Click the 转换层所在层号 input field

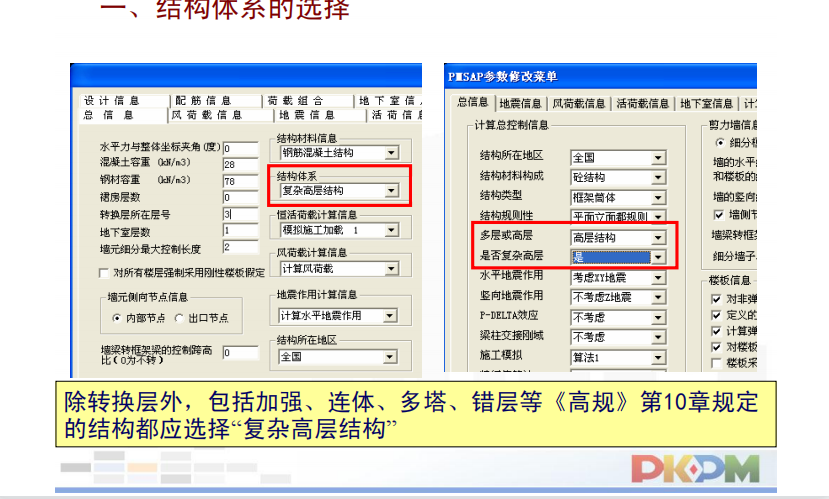point(241,214)
